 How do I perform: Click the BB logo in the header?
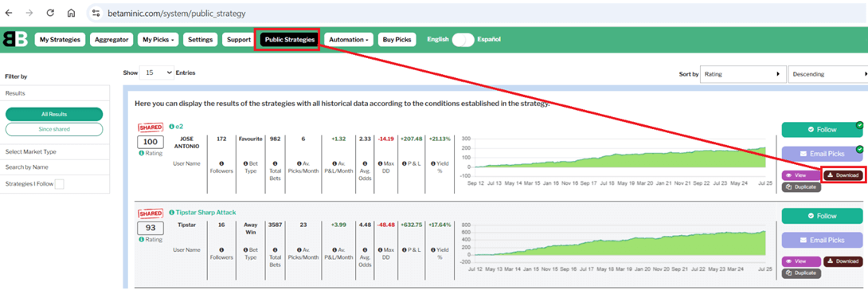pos(15,40)
